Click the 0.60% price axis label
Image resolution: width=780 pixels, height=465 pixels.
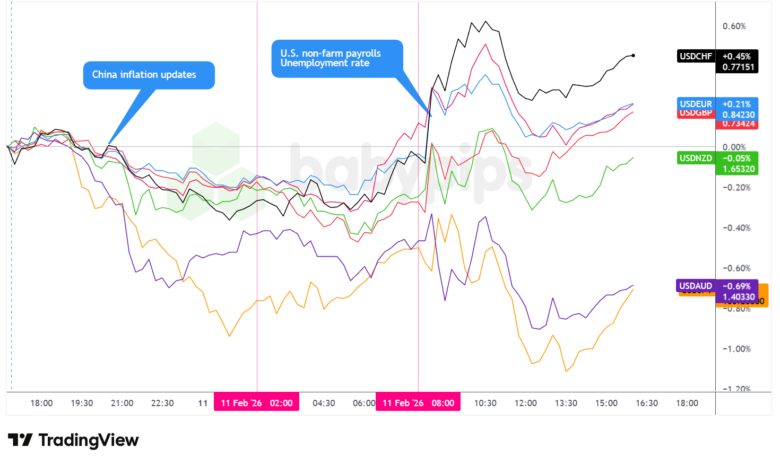click(x=734, y=27)
